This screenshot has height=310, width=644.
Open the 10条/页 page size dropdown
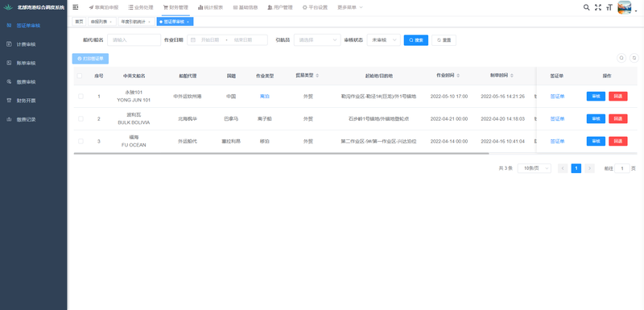click(x=535, y=168)
